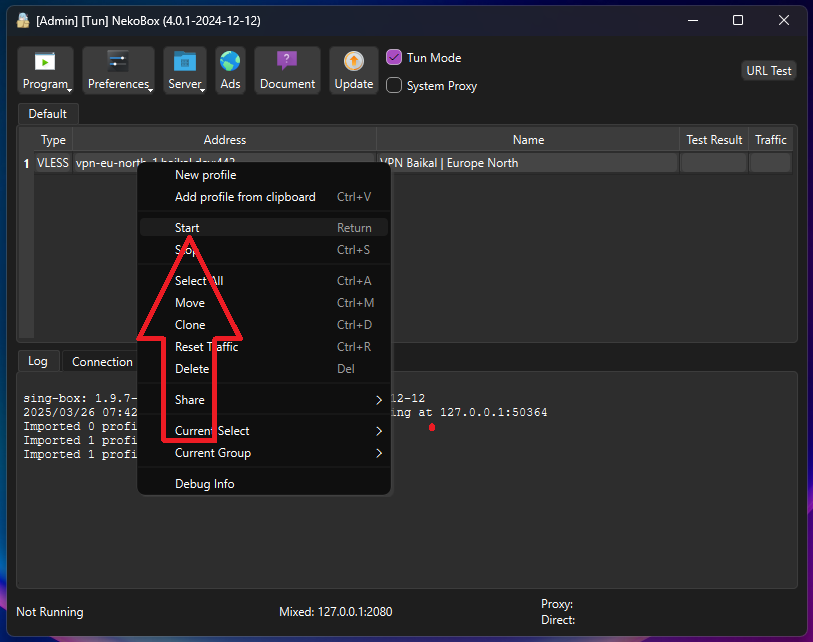
Task: Sort by the Type column header
Action: click(53, 139)
